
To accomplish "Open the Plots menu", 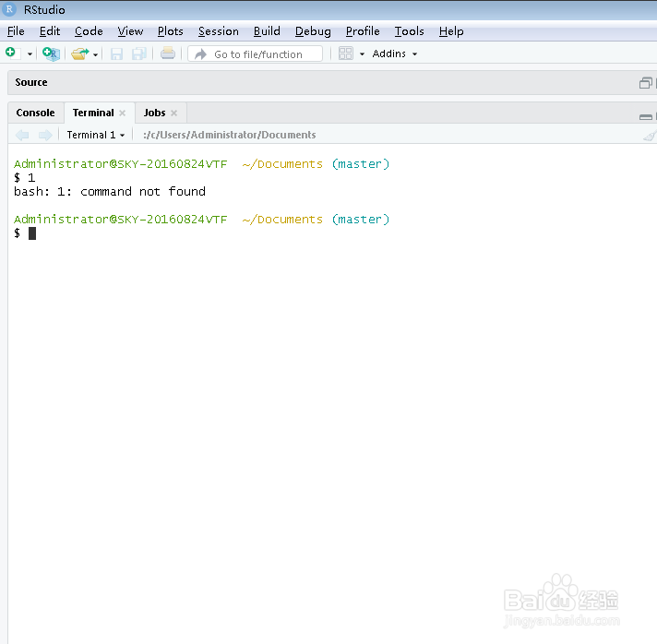I will click(171, 31).
